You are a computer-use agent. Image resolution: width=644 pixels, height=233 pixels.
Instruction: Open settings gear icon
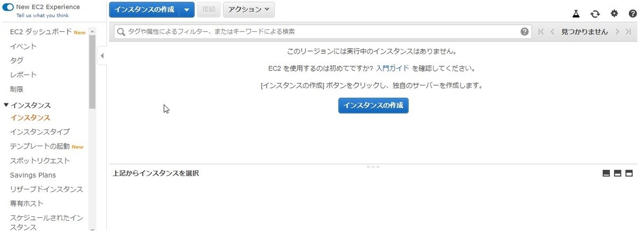tap(614, 14)
